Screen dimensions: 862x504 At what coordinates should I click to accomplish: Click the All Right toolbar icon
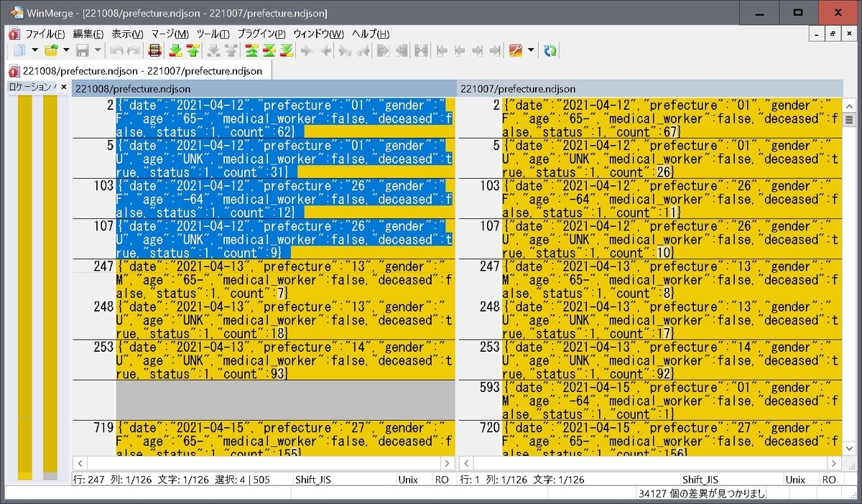coord(382,50)
